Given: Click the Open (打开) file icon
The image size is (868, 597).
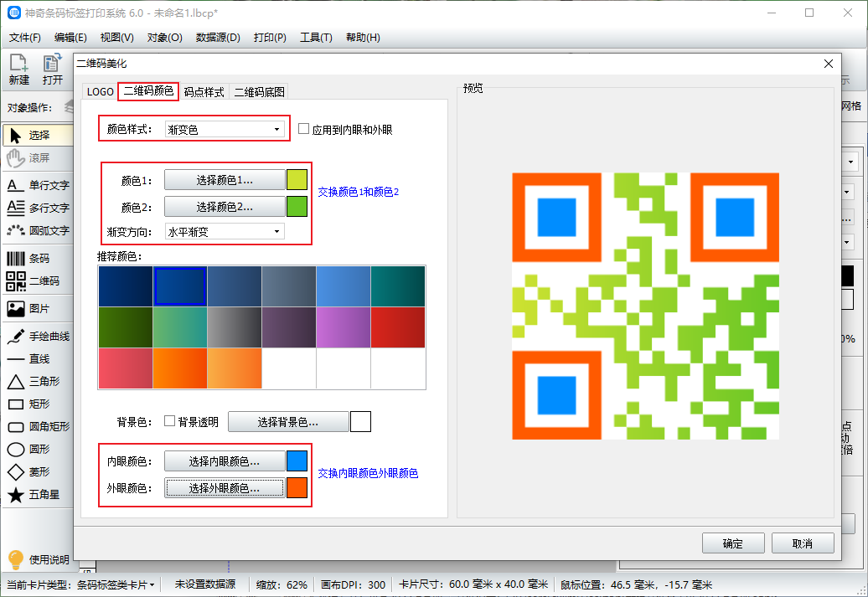Looking at the screenshot, I should click(x=53, y=69).
